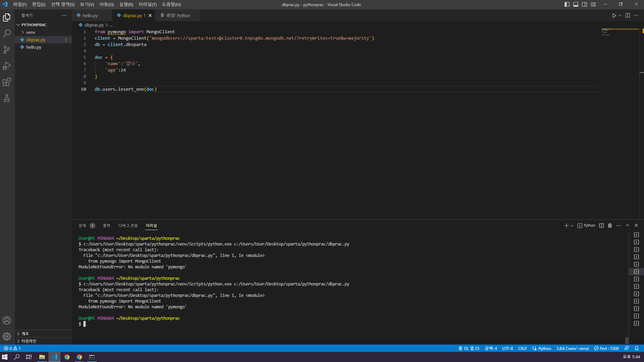644x362 pixels.
Task: Kill the terminal with trash icon
Action: [610, 226]
